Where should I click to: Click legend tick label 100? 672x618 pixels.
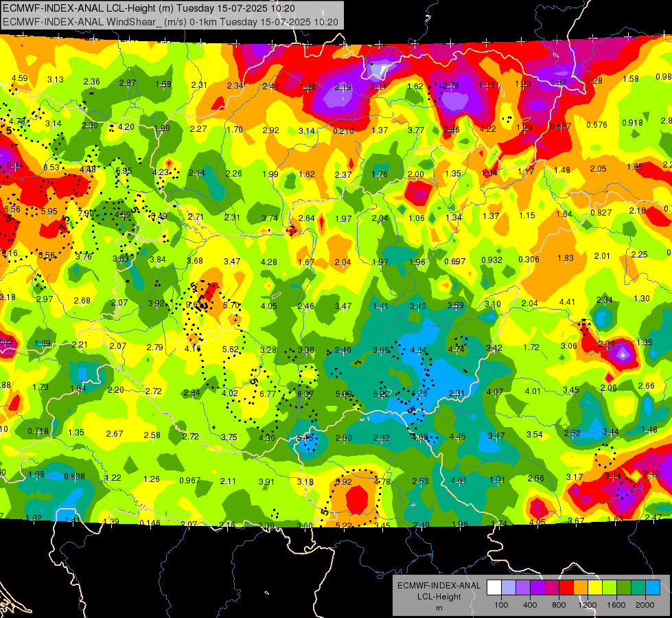(x=501, y=605)
